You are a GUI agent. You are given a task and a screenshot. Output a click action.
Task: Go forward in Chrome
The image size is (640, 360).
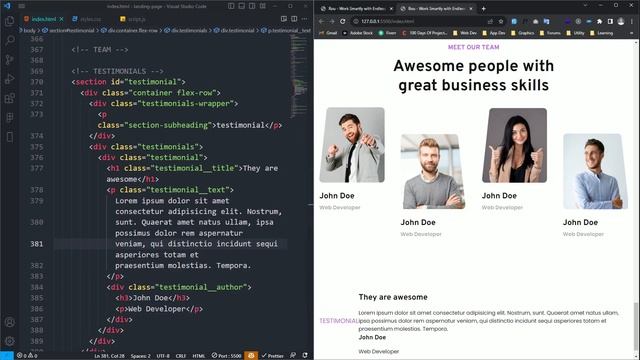click(332, 21)
